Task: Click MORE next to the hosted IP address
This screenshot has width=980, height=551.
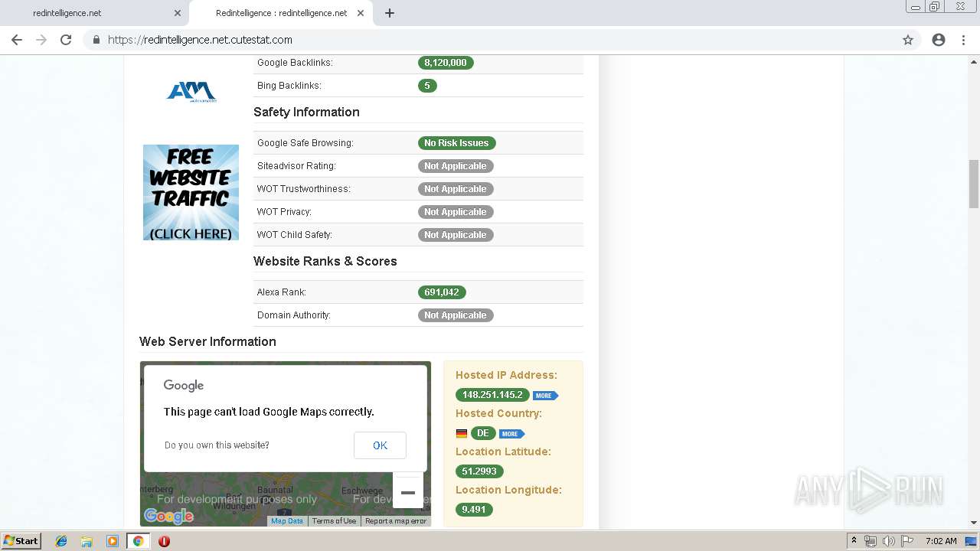Action: point(545,396)
